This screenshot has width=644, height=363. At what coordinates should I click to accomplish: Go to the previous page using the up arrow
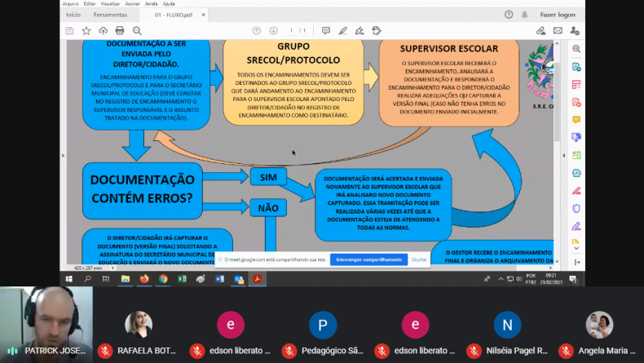(x=257, y=31)
